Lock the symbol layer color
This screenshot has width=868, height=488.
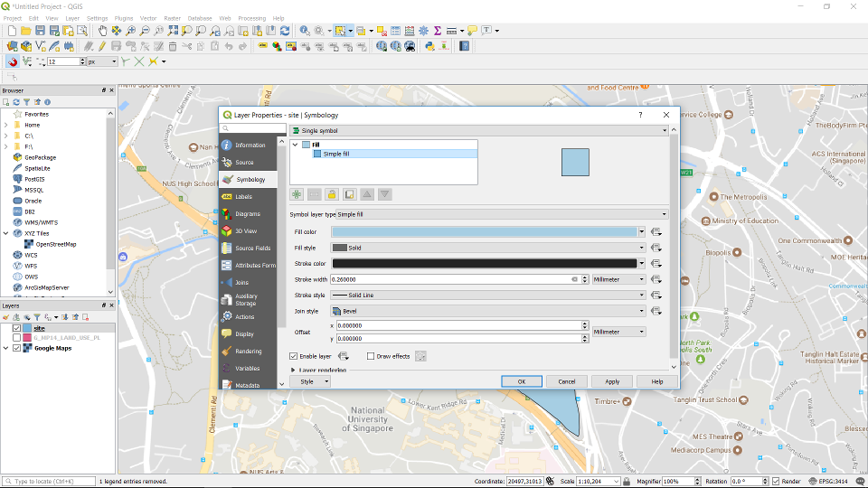point(332,194)
